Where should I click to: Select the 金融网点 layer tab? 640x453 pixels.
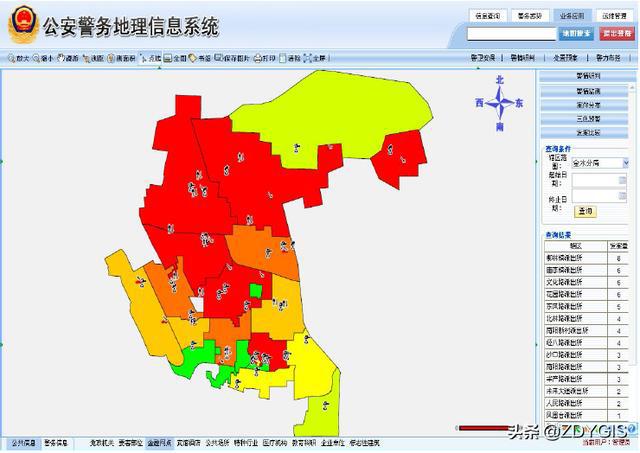pos(159,441)
